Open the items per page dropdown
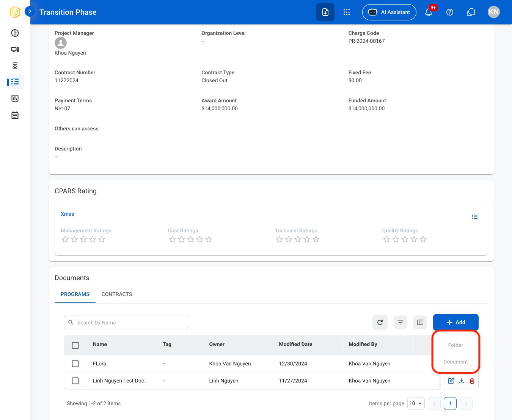This screenshot has height=420, width=512. 416,403
